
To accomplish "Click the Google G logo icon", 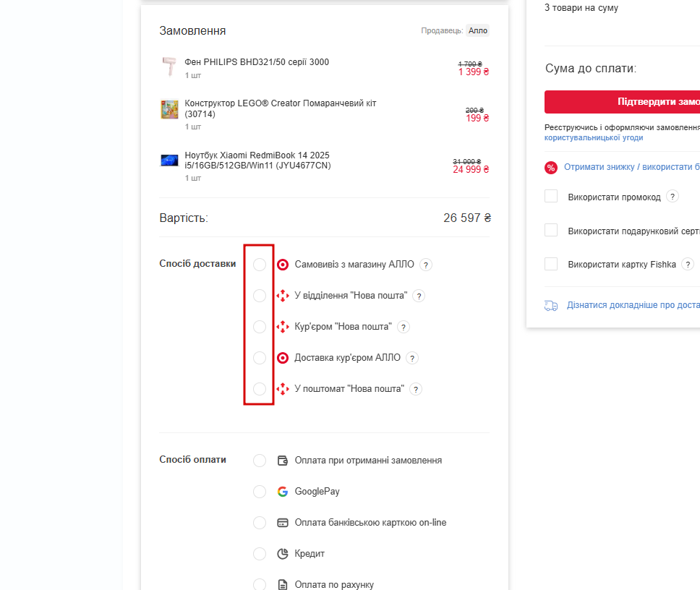I will click(283, 492).
